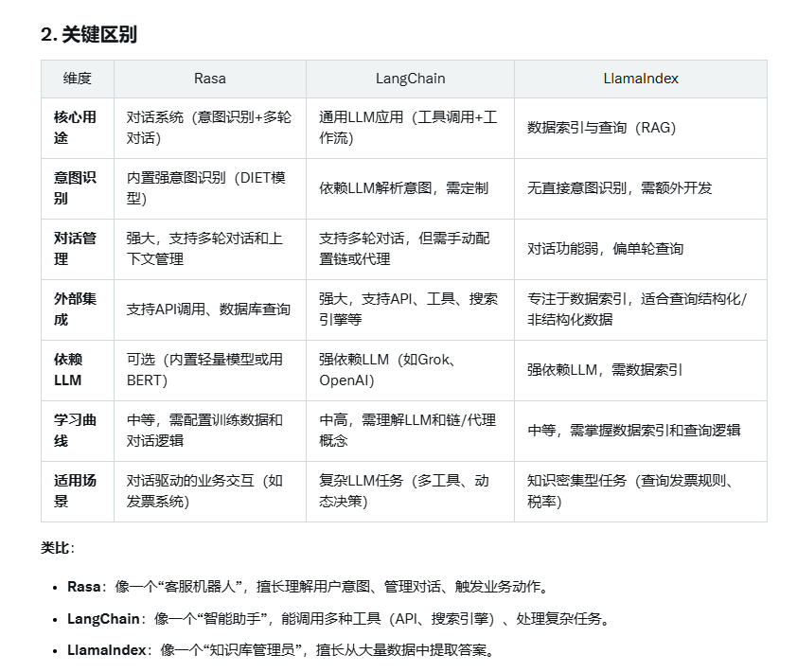Click cell "支持API调用、数据库查询"
797x672 pixels.
(210, 309)
